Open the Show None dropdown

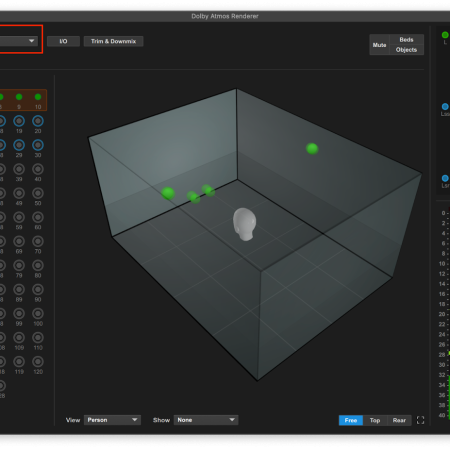click(206, 420)
